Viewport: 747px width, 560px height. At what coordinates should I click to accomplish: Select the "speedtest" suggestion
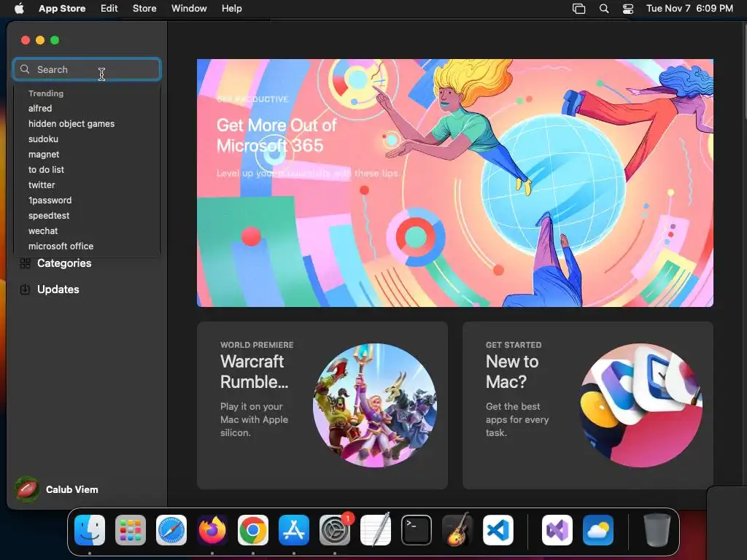(x=49, y=216)
